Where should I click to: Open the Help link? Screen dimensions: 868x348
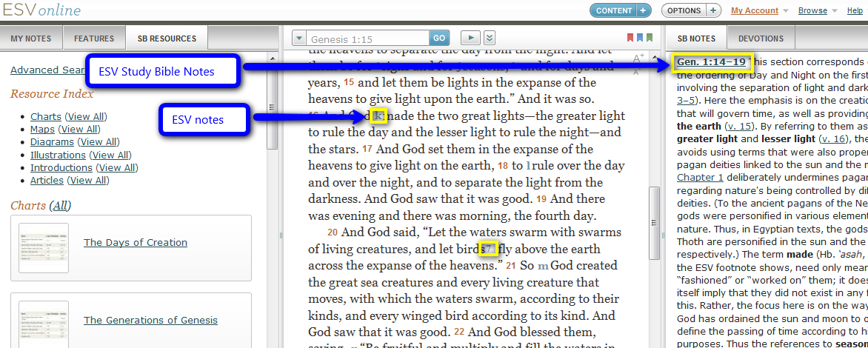(855, 10)
